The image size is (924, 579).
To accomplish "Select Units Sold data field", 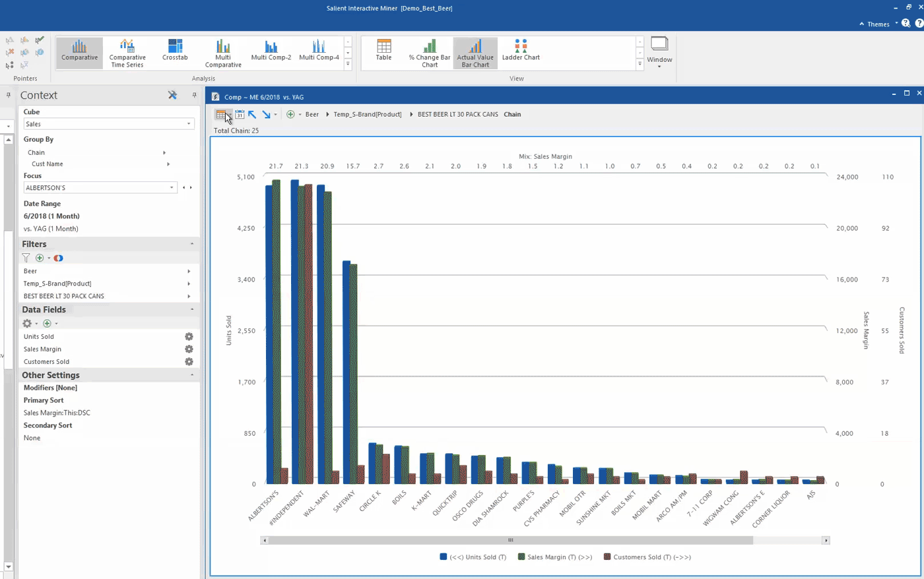I will 39,336.
